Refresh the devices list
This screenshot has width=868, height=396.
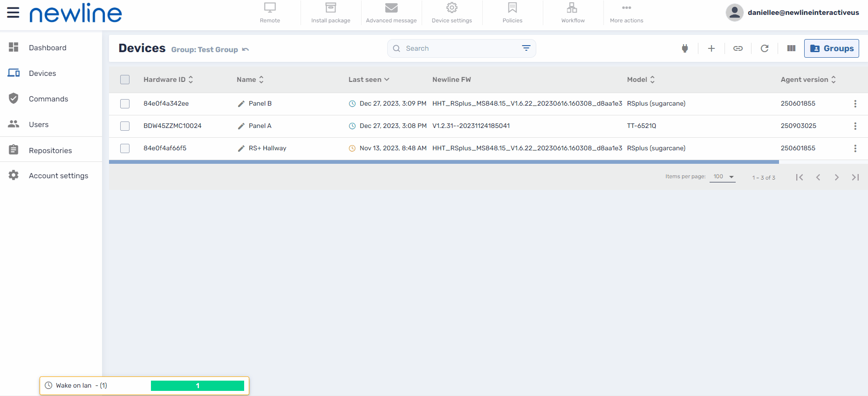[765, 48]
